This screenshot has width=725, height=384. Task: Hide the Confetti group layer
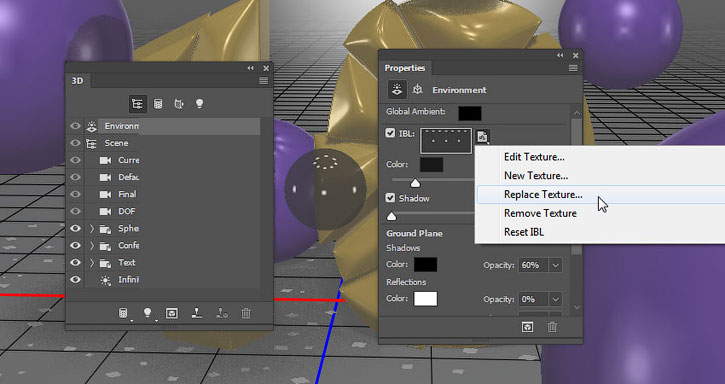coord(75,246)
